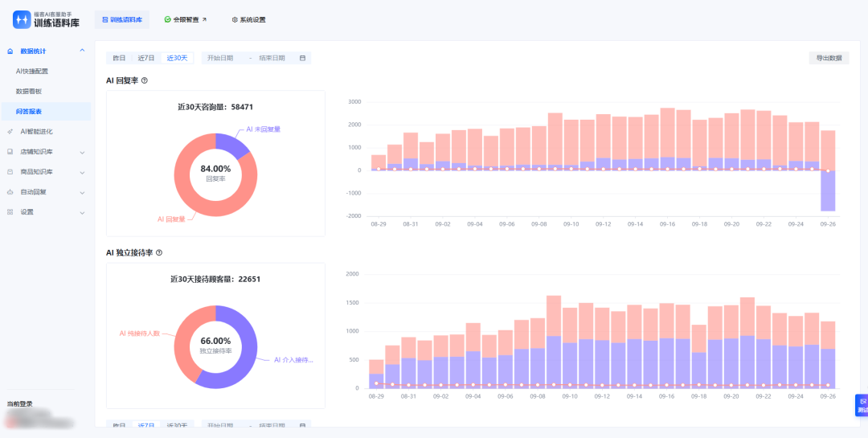Click help icon next to AI 独立接待率
Viewport: 868px width, 438px height.
[159, 252]
